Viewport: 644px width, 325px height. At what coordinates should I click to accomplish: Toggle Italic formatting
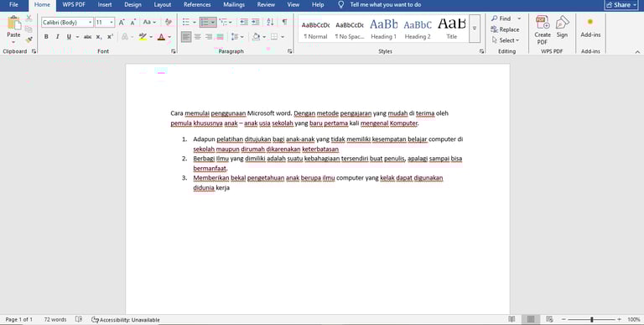coord(58,37)
